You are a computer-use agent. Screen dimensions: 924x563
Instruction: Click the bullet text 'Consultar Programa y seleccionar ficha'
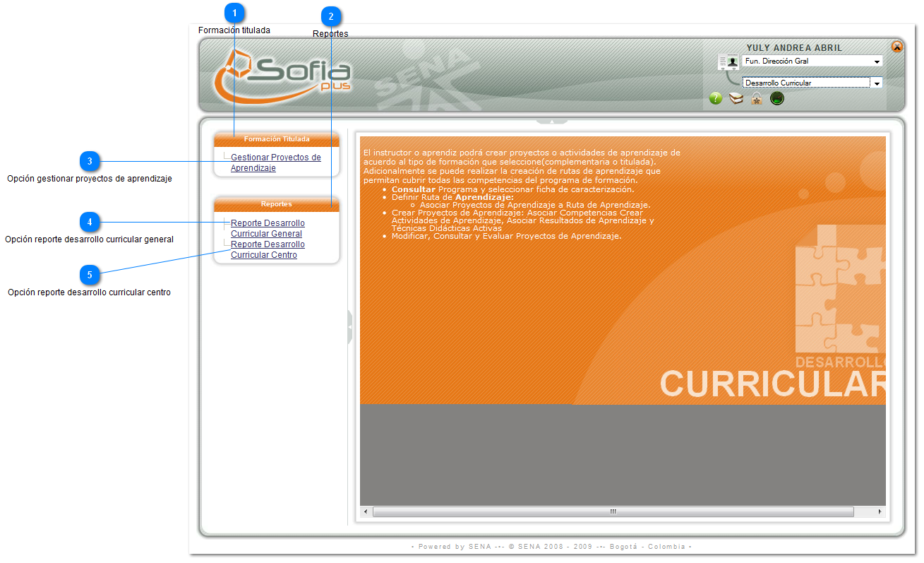tap(513, 189)
